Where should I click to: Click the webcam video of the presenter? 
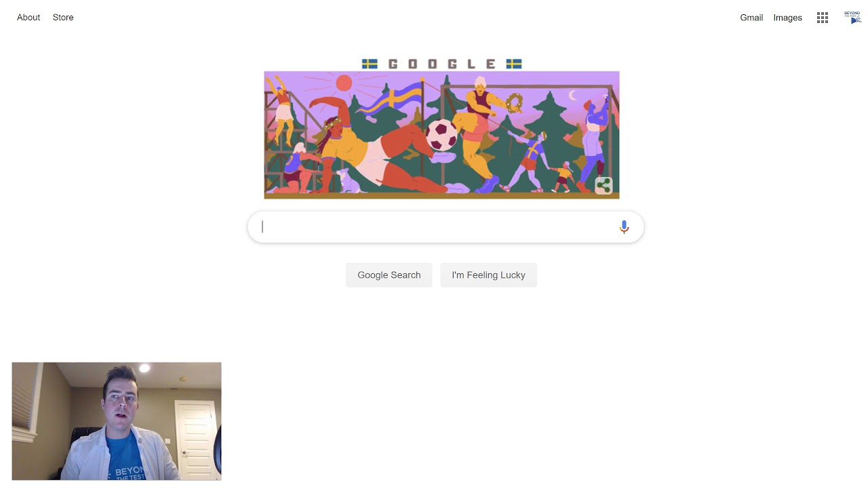[x=117, y=421]
